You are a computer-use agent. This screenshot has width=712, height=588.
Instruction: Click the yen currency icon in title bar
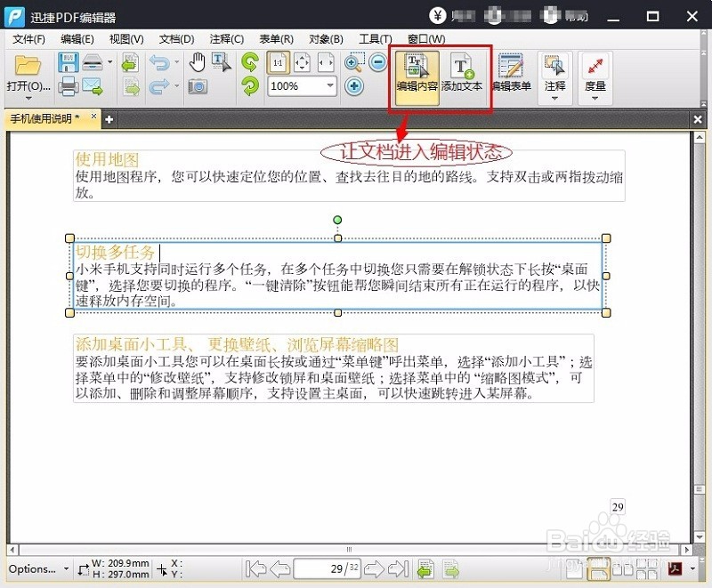(x=438, y=16)
